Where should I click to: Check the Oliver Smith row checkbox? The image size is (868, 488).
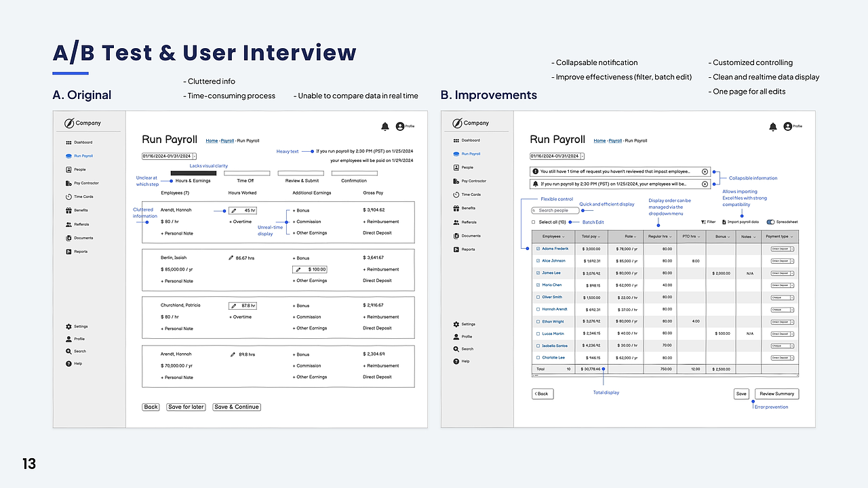(538, 297)
